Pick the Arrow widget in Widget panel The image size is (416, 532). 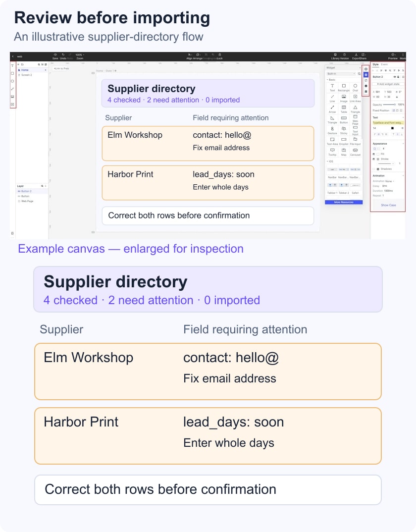pyautogui.click(x=332, y=109)
